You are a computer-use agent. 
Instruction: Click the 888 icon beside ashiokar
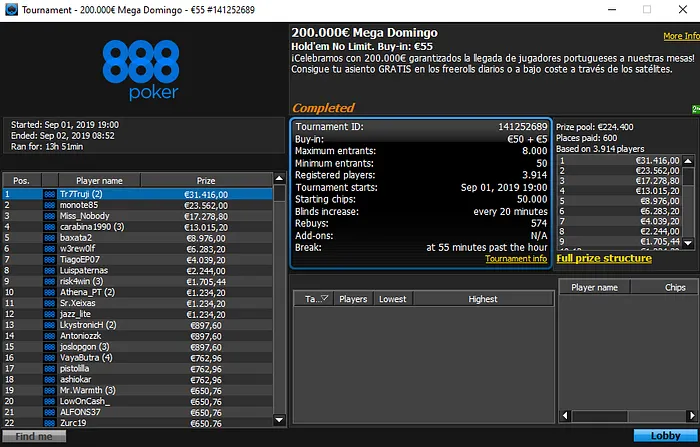click(x=50, y=380)
